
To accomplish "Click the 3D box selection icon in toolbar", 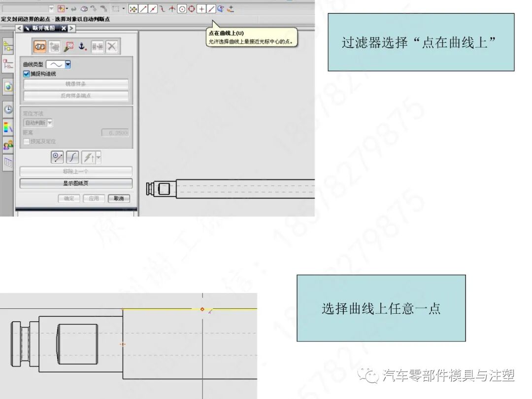I will point(84,9).
